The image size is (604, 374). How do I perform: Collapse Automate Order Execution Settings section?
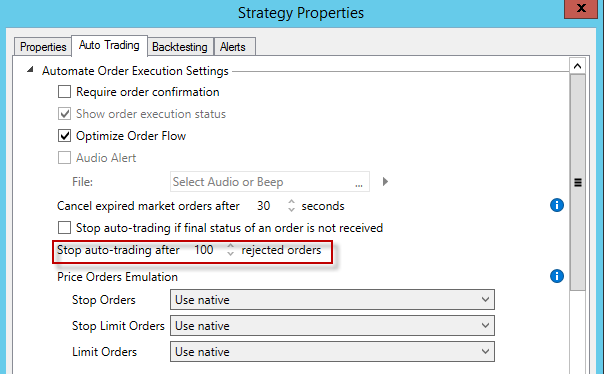[x=30, y=70]
